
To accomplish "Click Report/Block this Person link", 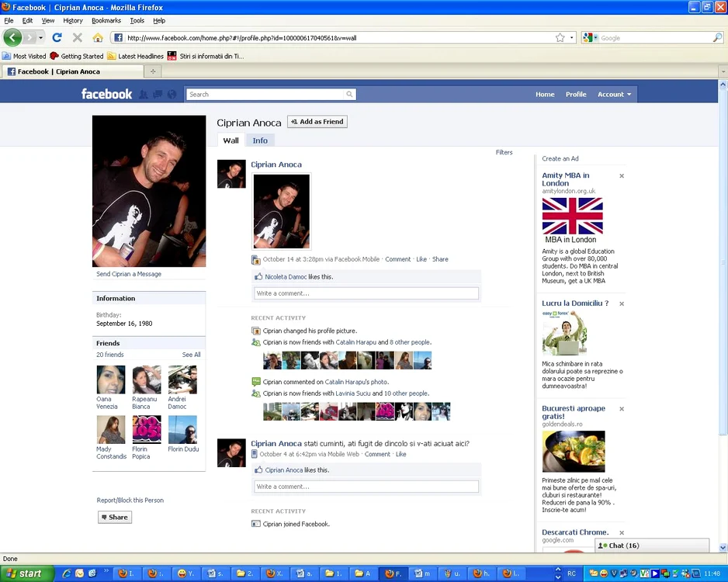I will tap(130, 501).
